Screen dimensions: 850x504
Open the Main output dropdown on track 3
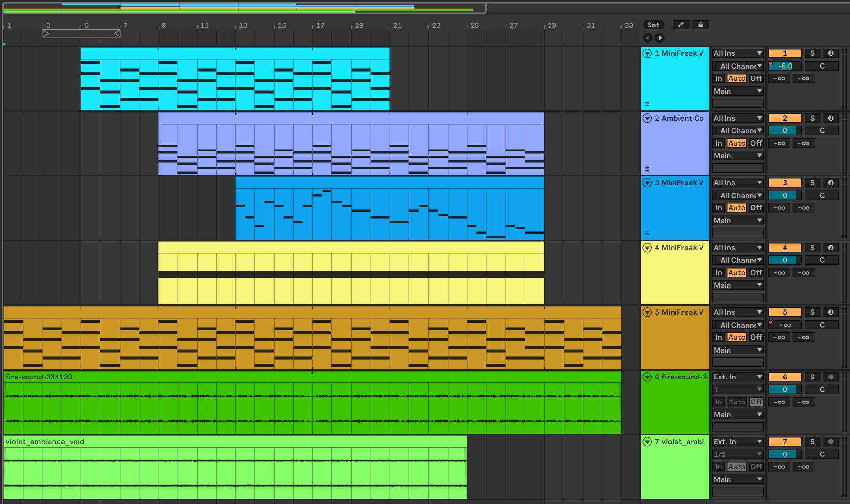coord(738,221)
